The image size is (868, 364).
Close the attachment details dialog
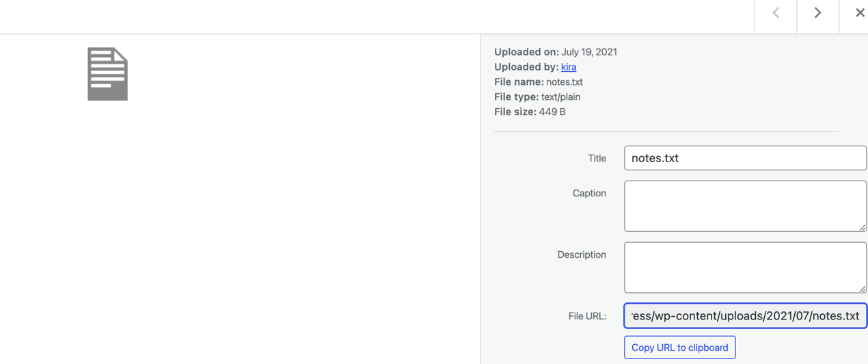click(x=860, y=13)
